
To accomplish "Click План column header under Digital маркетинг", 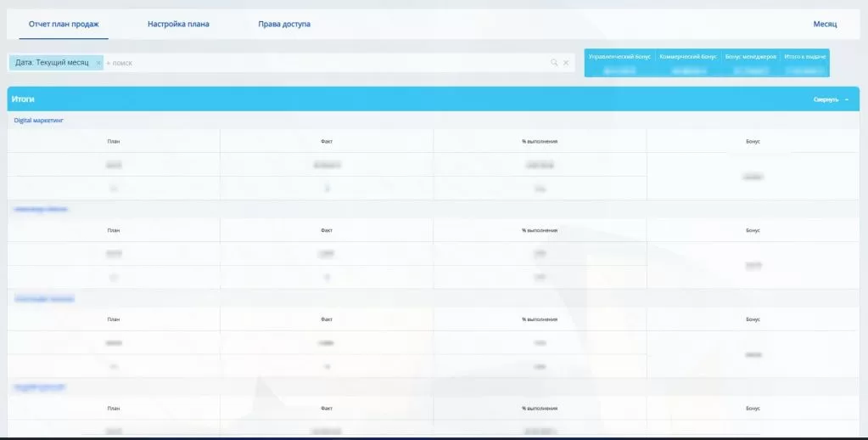I will pyautogui.click(x=114, y=141).
